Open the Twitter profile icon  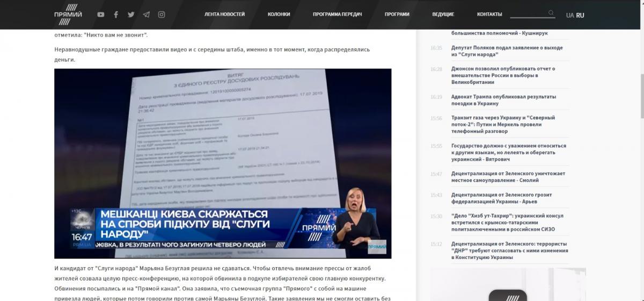[x=131, y=15]
